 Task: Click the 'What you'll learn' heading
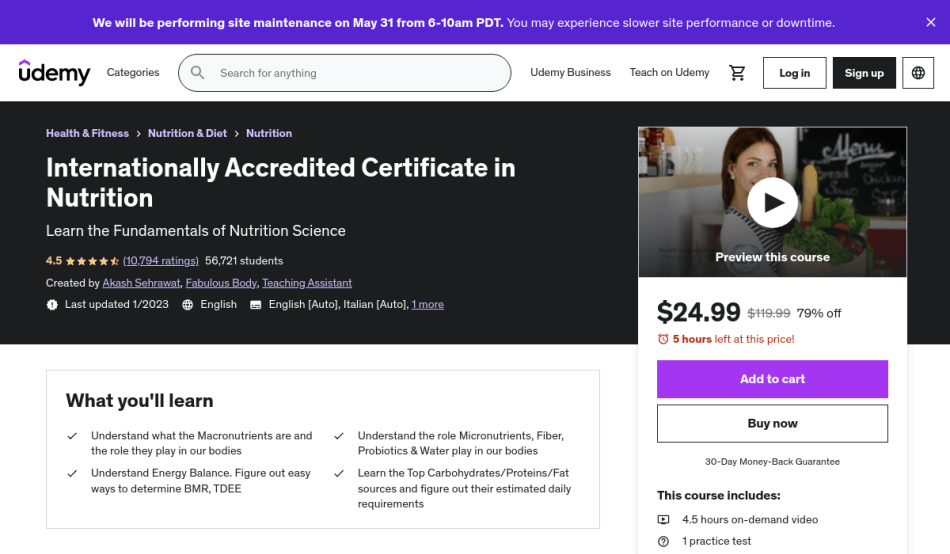[139, 401]
